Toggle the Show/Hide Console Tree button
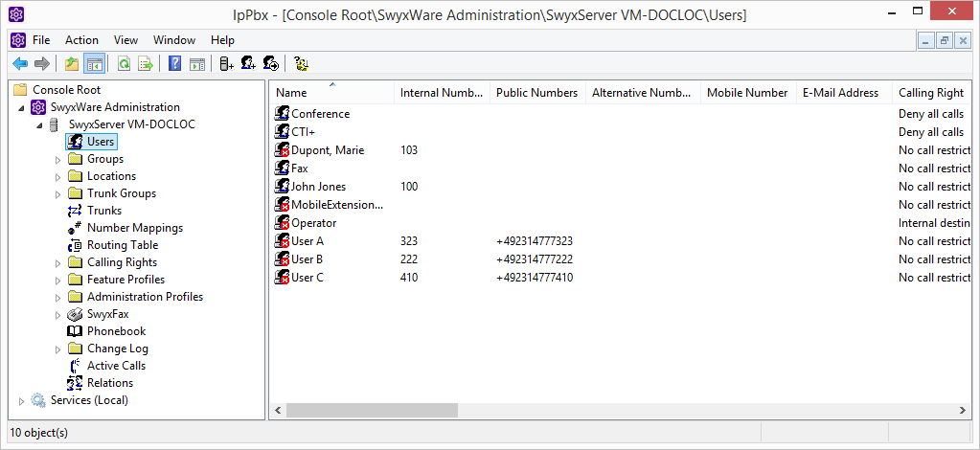 coord(94,64)
